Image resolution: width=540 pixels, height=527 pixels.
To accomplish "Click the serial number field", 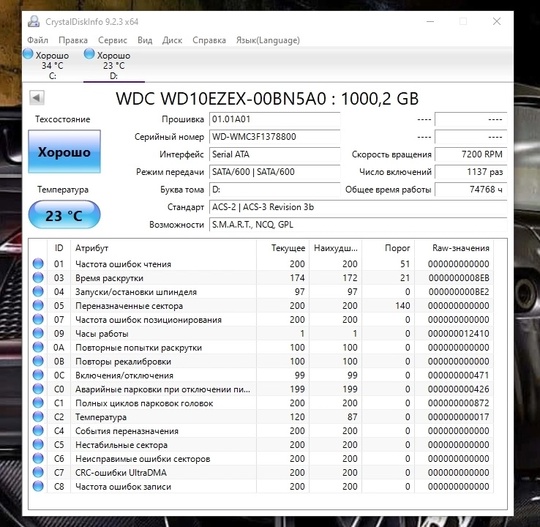I will 274,137.
